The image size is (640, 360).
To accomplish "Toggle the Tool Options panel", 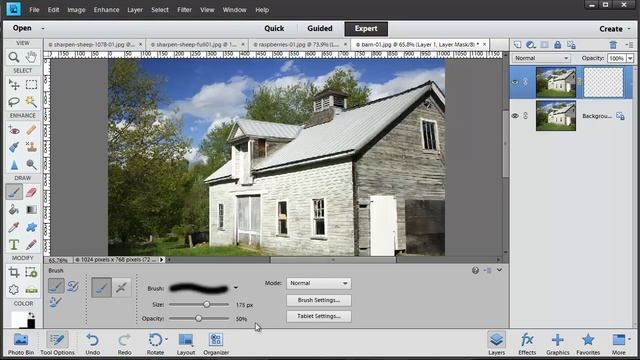I will pos(57,343).
